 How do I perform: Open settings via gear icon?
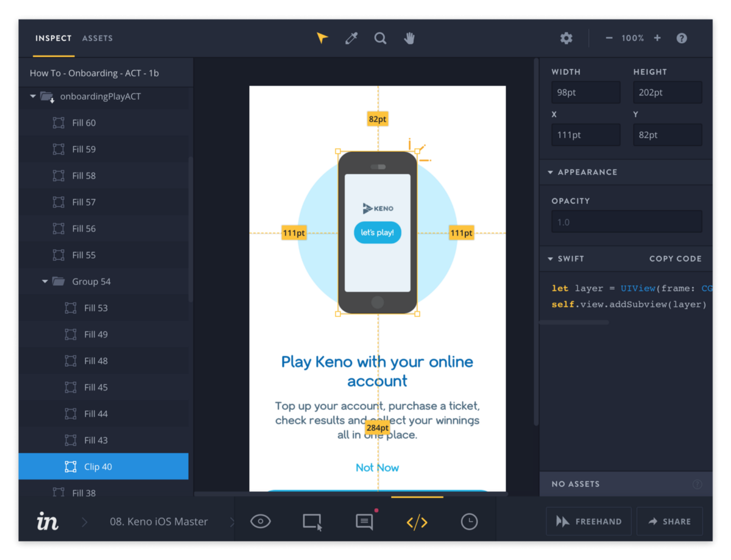(x=567, y=38)
